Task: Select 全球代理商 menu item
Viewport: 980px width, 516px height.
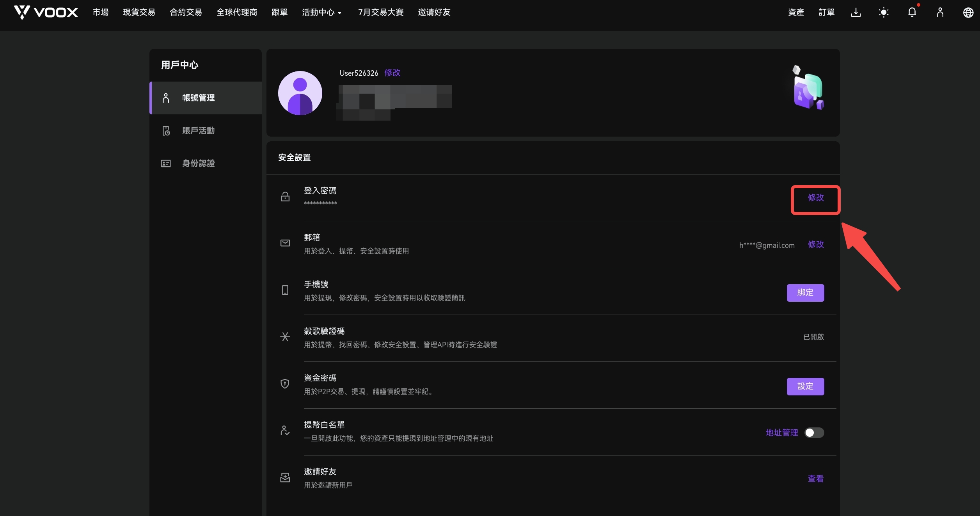Action: coord(237,12)
